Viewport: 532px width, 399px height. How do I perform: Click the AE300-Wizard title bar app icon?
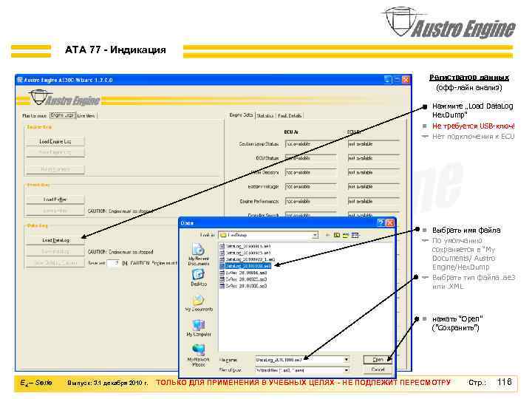coord(20,80)
